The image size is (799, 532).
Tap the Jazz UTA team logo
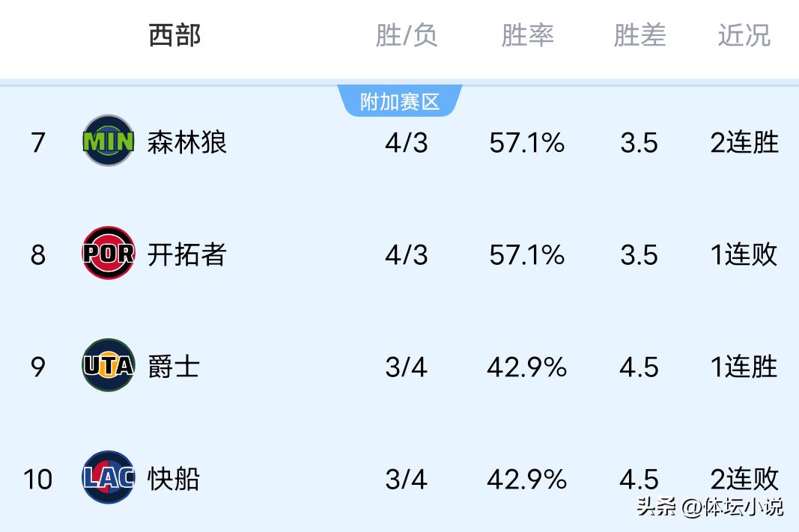(109, 366)
